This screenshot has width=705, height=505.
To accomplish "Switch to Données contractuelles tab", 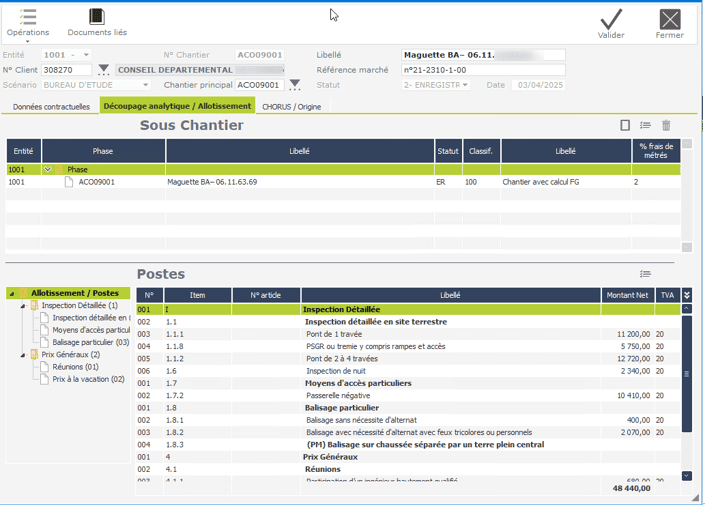I will (52, 107).
